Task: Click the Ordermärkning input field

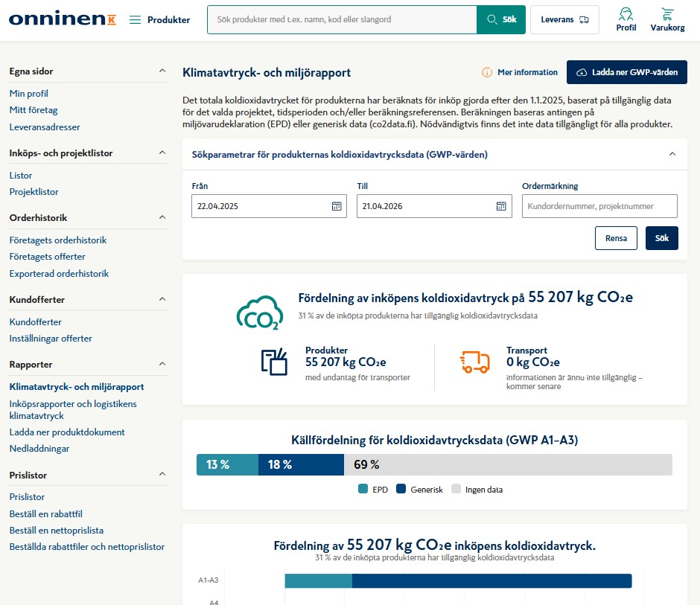Action: pos(599,206)
